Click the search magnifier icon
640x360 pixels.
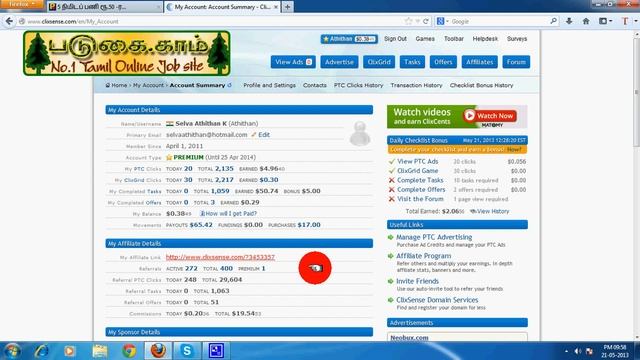point(553,21)
